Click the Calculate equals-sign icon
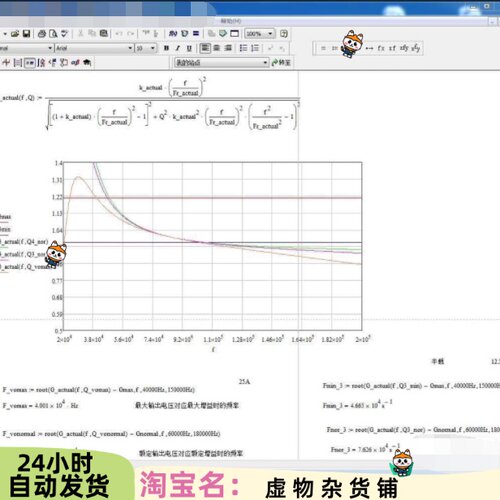Viewport: 500px width, 500px height. click(196, 34)
